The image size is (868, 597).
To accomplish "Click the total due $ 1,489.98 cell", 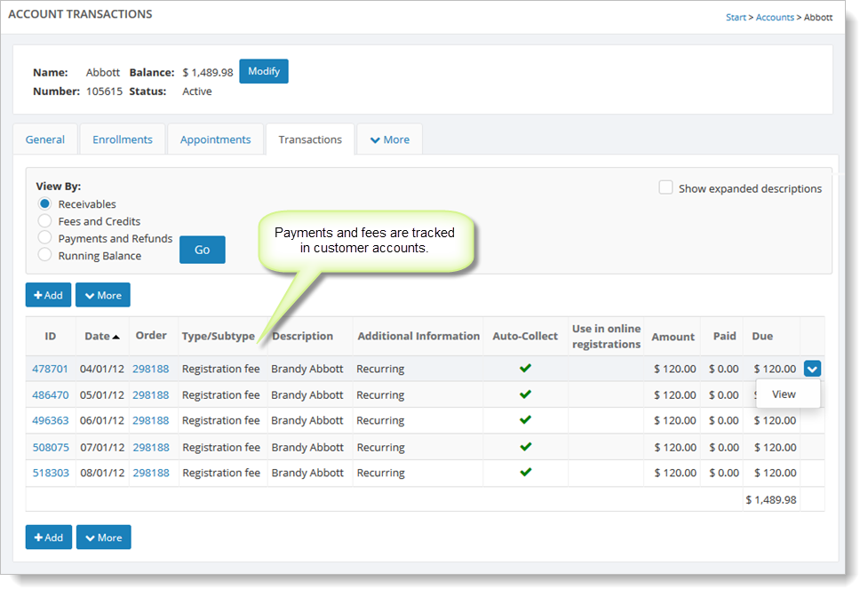I will tap(771, 499).
